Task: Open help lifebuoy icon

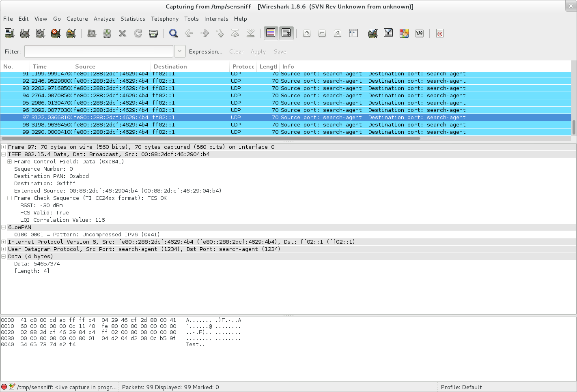Action: click(439, 33)
